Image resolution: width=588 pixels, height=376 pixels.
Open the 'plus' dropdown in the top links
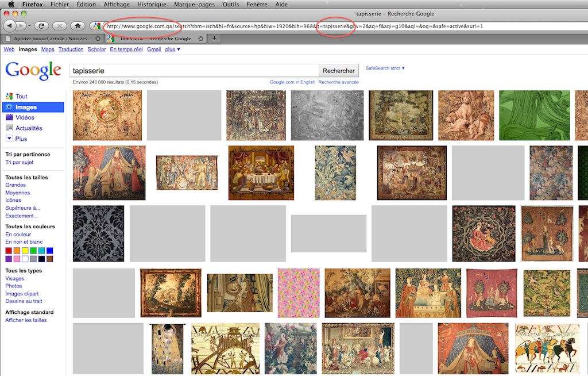[172, 49]
